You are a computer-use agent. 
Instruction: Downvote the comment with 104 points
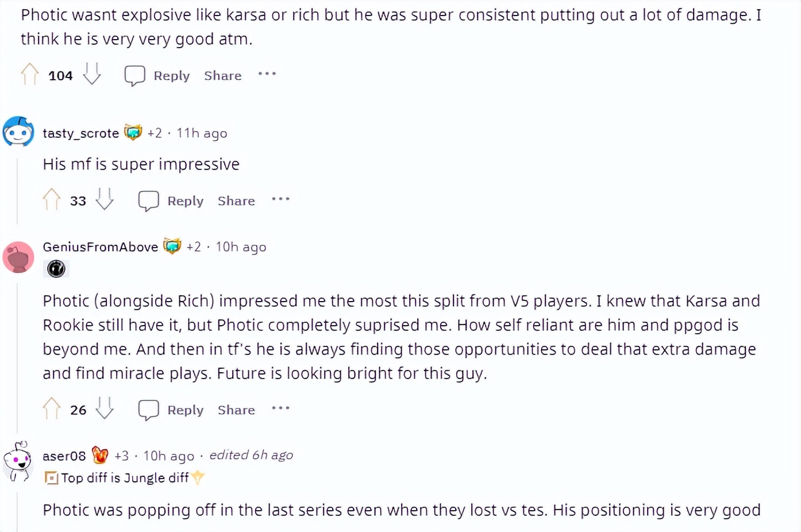pos(92,75)
